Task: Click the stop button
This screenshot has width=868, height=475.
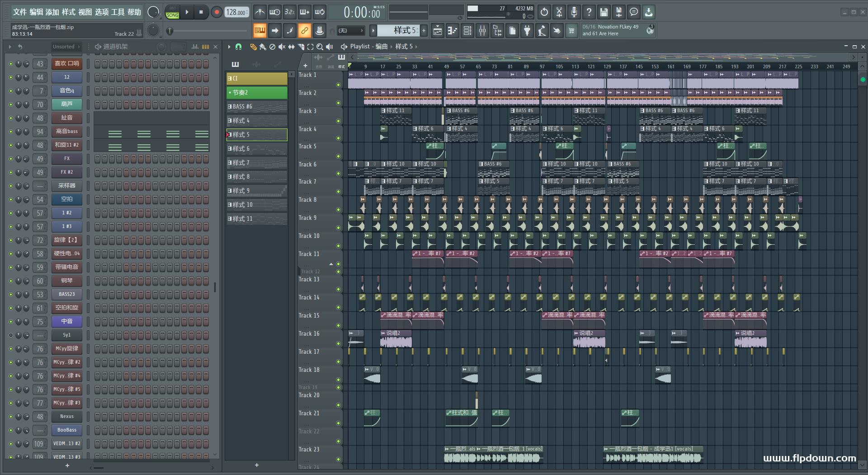Action: pos(201,12)
